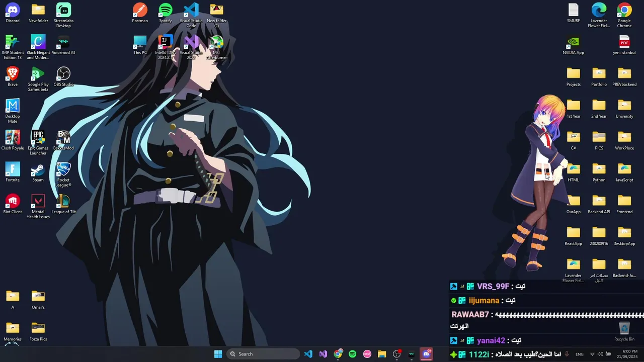Select the C# folder
This screenshot has height=362, width=644.
[x=574, y=140]
